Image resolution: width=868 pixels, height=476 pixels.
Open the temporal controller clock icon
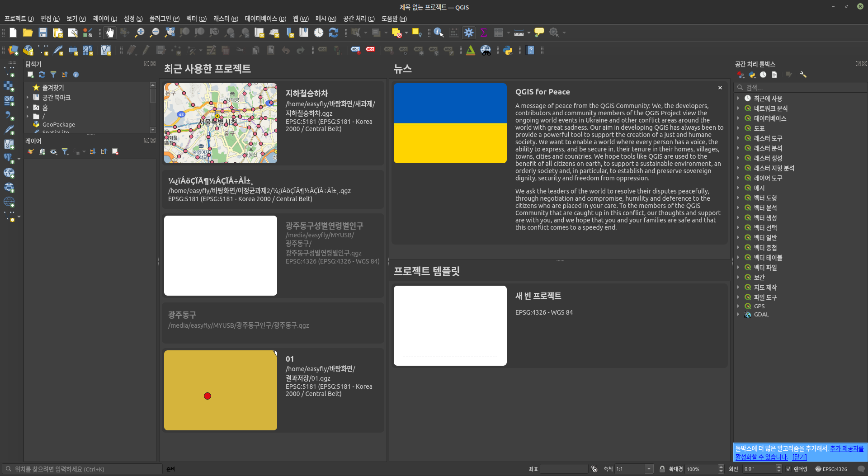(x=319, y=33)
